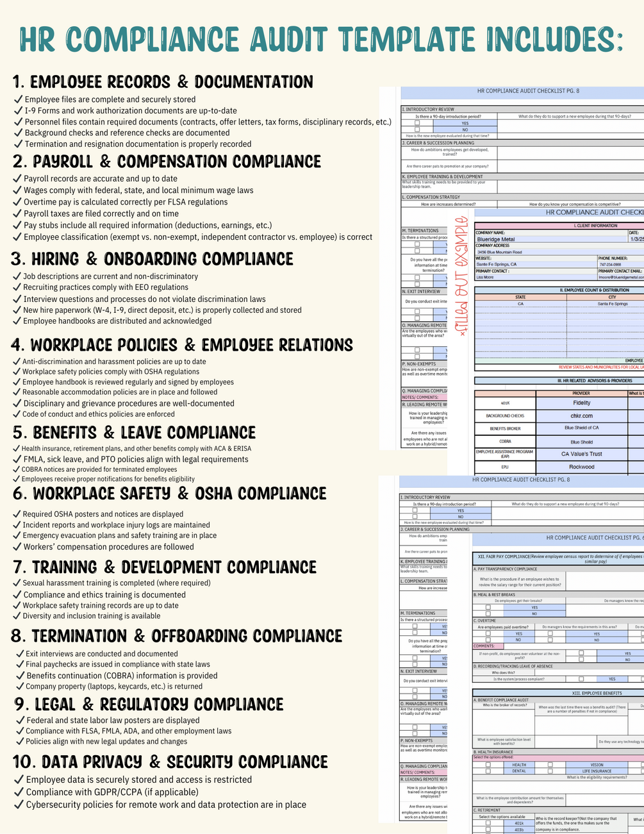Click the 'chkr.com' provider cell

[x=582, y=416]
